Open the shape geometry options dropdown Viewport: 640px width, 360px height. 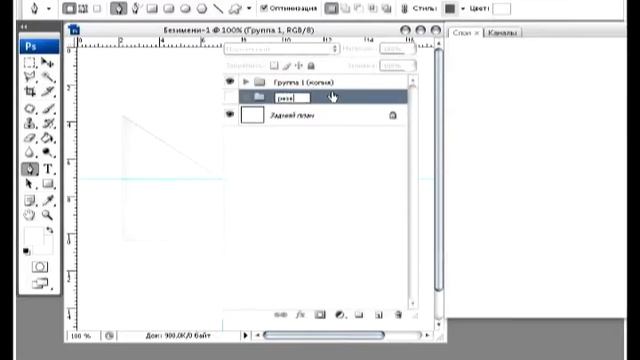[249, 9]
